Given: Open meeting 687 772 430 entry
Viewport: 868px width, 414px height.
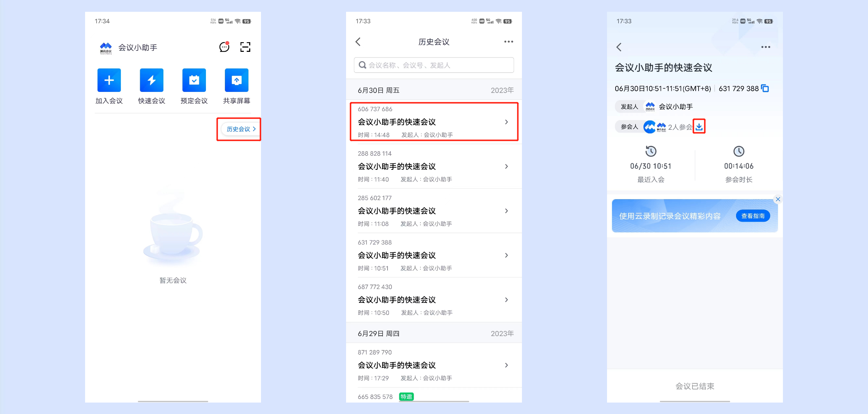Looking at the screenshot, I should [x=434, y=300].
